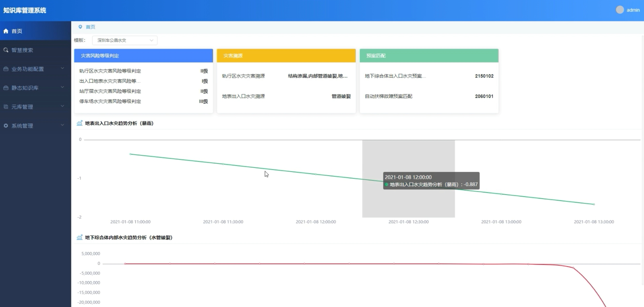This screenshot has height=307, width=644.
Task: Click the 知识库管理系统 title
Action: point(25,10)
